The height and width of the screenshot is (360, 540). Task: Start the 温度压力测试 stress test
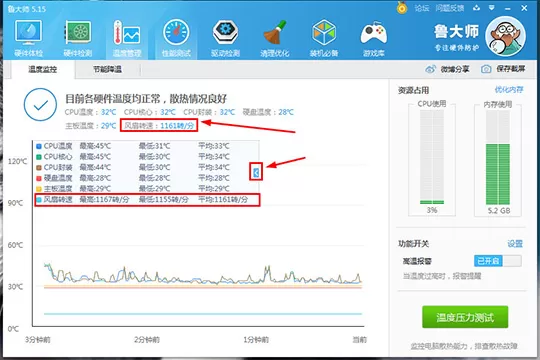[465, 317]
